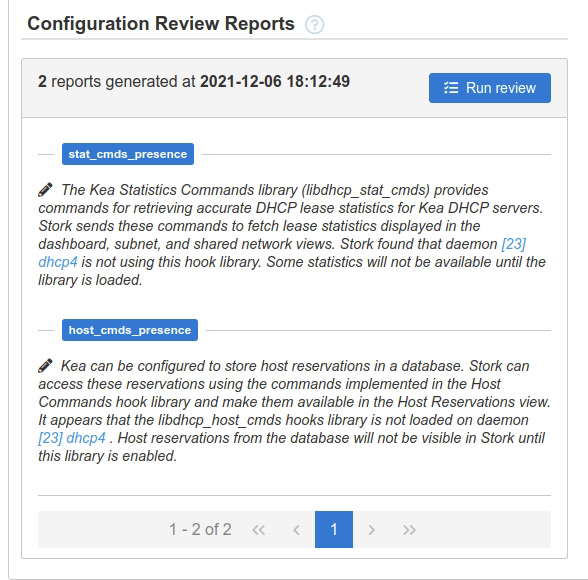
Task: Open help tooltip beside Configuration Review Reports
Action: (314, 25)
